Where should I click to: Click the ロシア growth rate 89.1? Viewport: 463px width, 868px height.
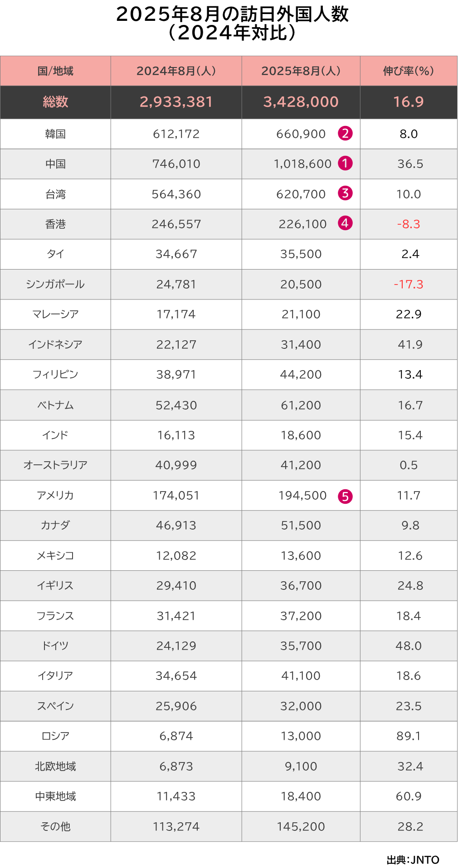(x=409, y=736)
